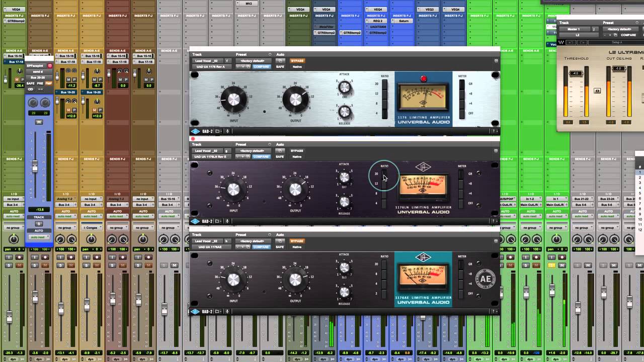Click COMPARE in the 1176LN Rev E window
The height and width of the screenshot is (362, 644).
[261, 156]
